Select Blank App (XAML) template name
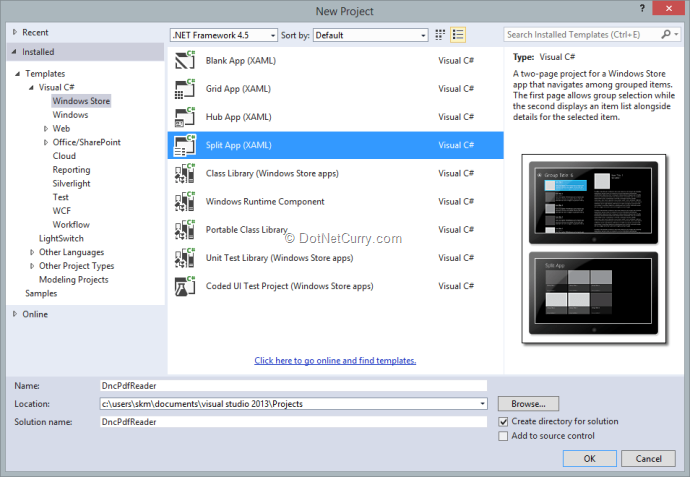Viewport: 690px width, 477px height. point(241,60)
